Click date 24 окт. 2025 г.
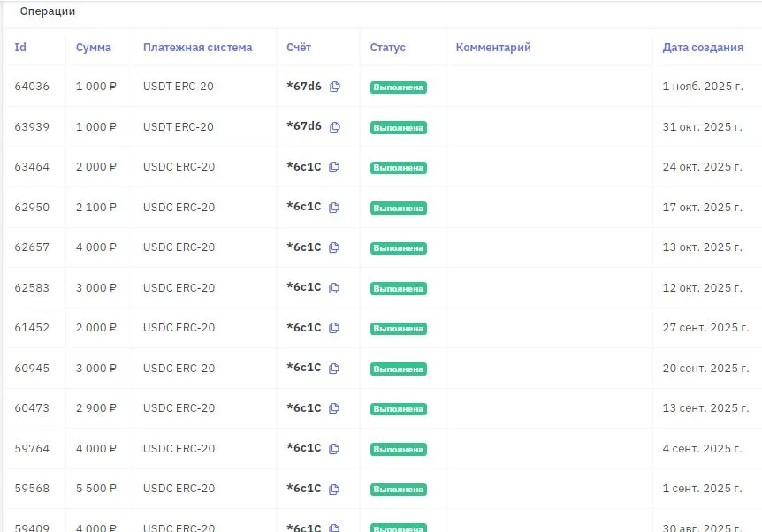Screen dimensions: 762x532 (x=702, y=167)
